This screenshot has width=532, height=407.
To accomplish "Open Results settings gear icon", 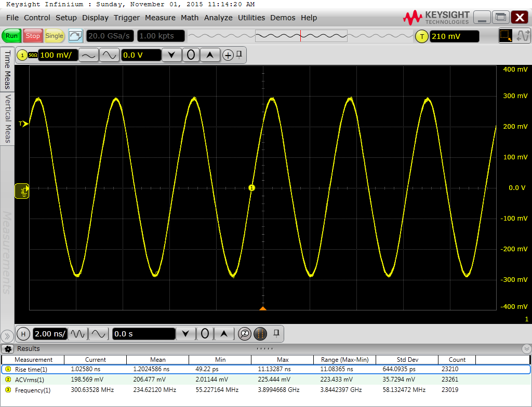I will [8, 349].
